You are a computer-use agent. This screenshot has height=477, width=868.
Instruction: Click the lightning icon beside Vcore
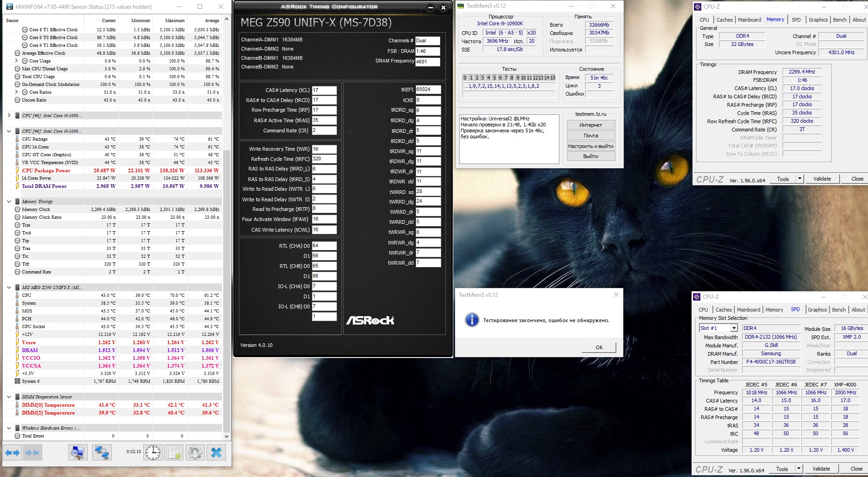[17, 342]
